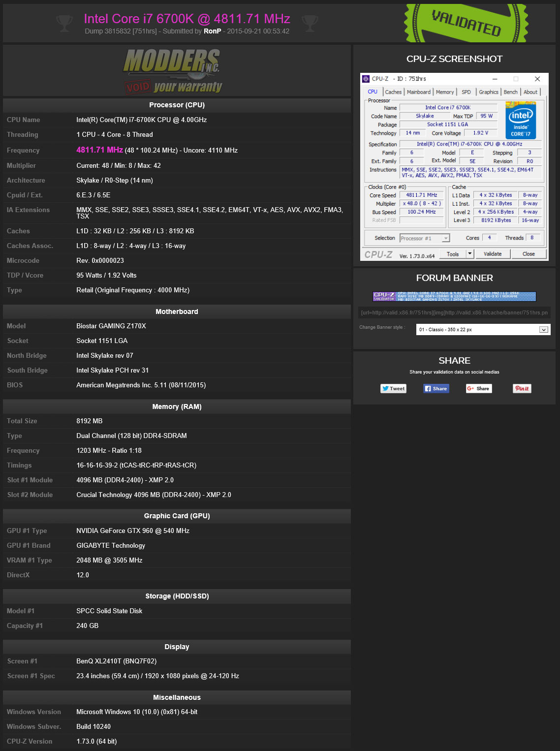Click the Intel Core i7 inside logo

point(521,121)
